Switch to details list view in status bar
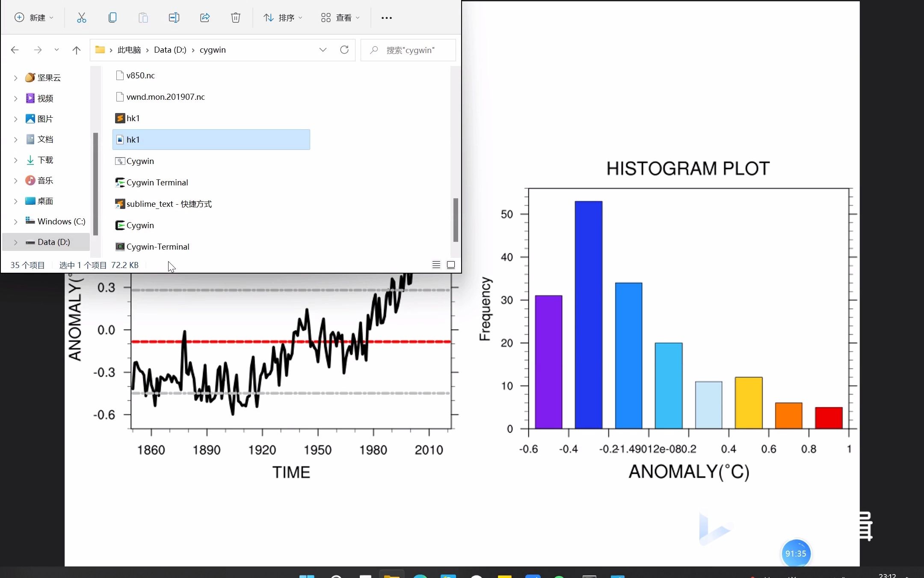 tap(436, 265)
